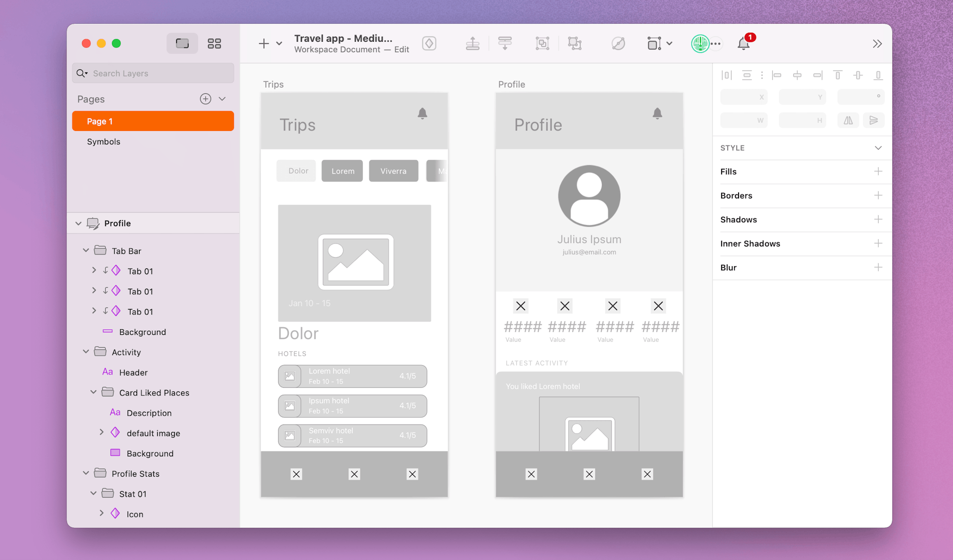The width and height of the screenshot is (953, 560).
Task: Collapse the Profile layer group
Action: tap(78, 223)
